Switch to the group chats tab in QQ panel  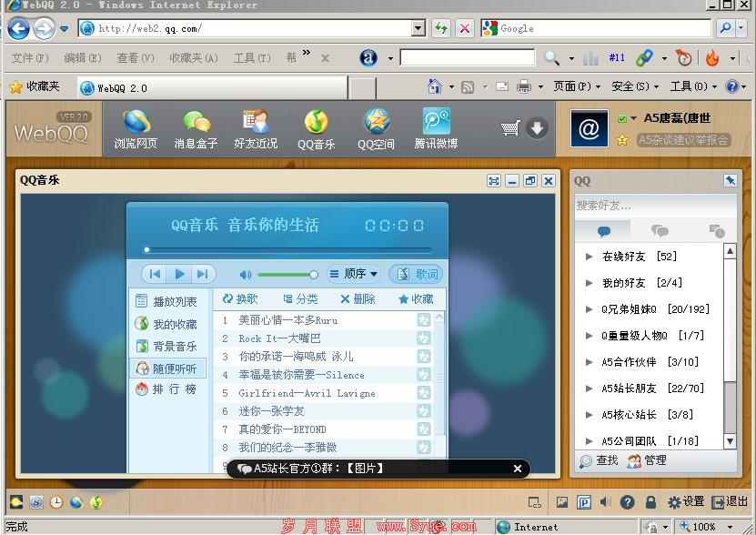660,231
